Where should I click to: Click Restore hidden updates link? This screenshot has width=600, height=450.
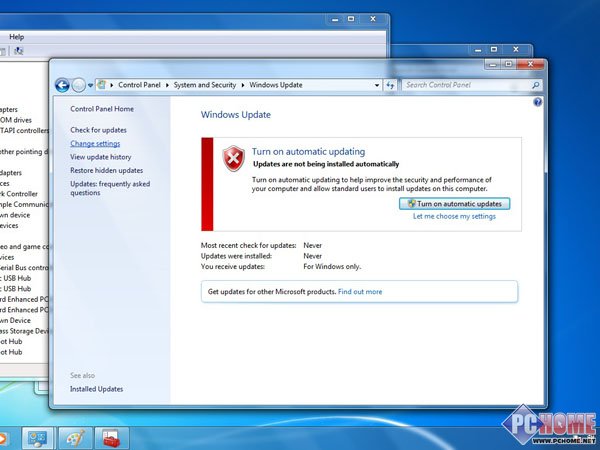point(106,170)
